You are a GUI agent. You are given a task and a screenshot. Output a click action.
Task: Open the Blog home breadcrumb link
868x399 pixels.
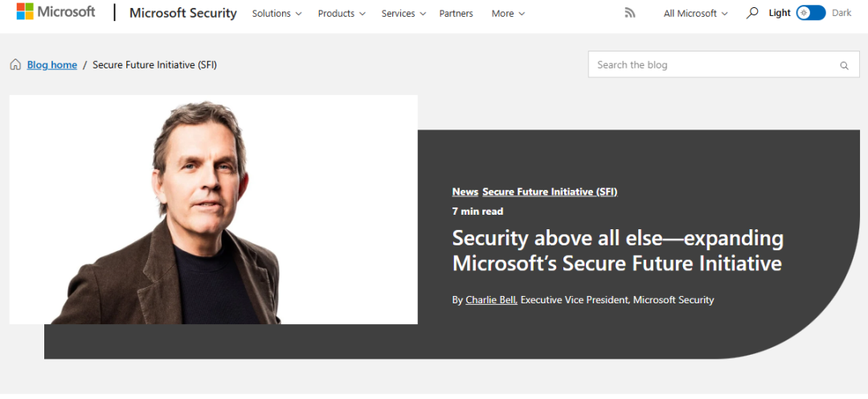click(x=52, y=65)
